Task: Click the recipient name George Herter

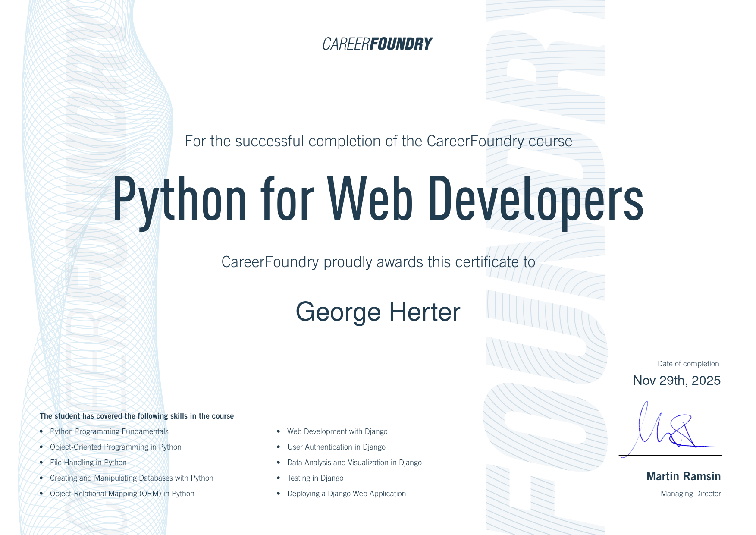Action: (378, 312)
